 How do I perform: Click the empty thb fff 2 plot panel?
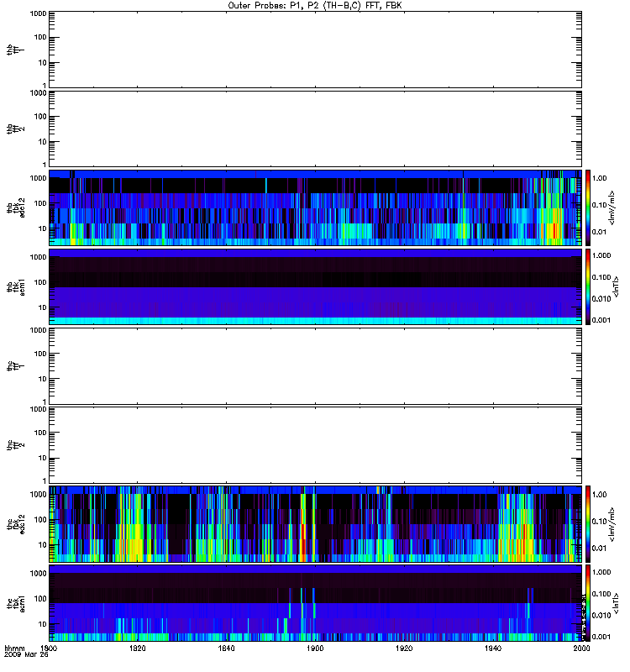315,129
